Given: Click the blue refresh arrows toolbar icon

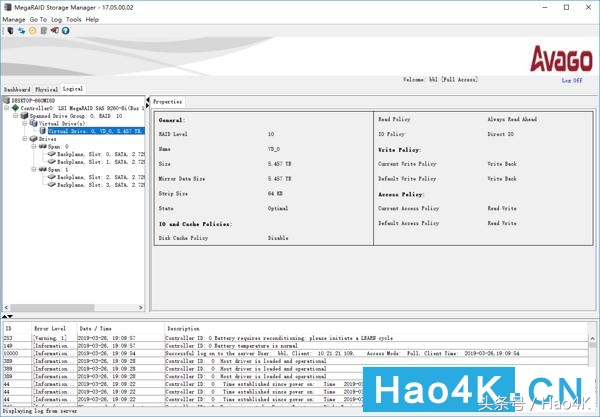Looking at the screenshot, I should coord(21,31).
